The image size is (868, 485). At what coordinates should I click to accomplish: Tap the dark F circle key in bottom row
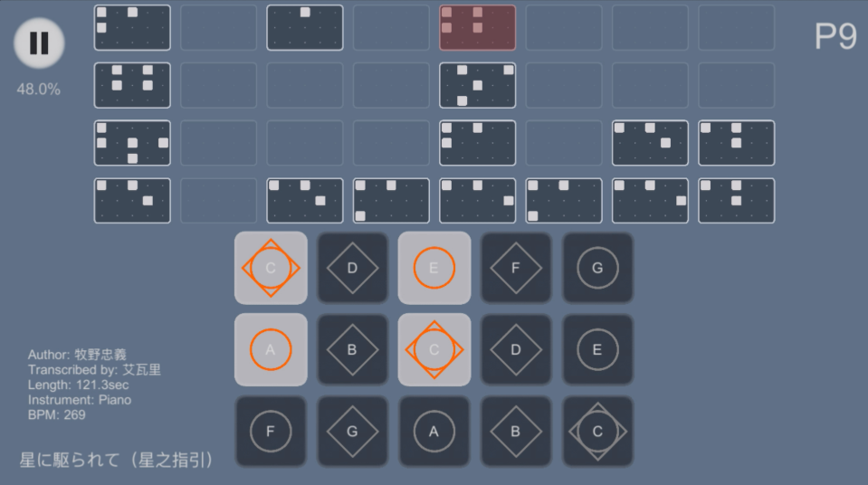point(271,432)
